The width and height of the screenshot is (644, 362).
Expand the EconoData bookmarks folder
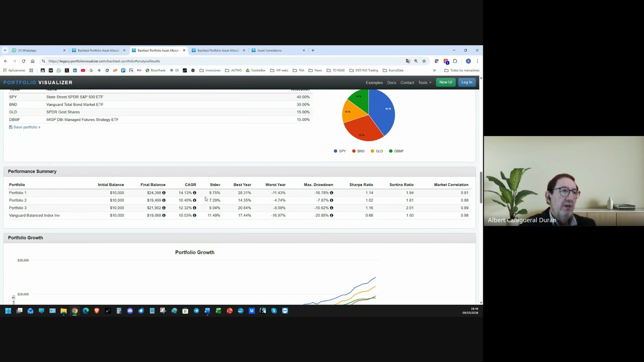pos(393,70)
